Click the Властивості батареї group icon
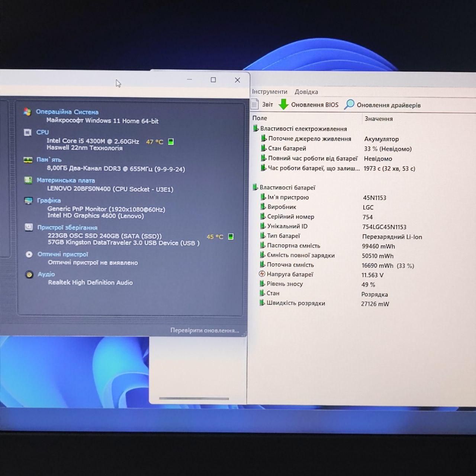This screenshot has height=476, width=476. 255,187
